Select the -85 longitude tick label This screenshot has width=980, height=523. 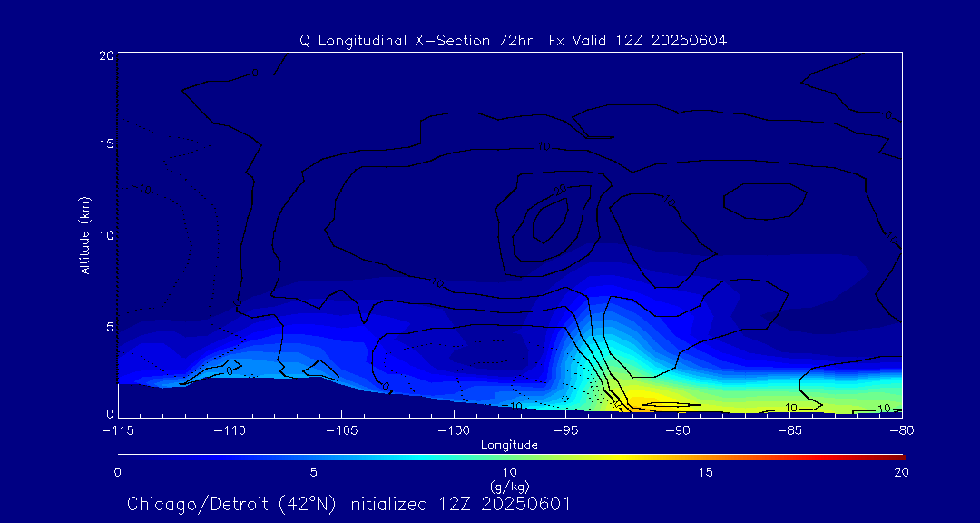(x=790, y=431)
